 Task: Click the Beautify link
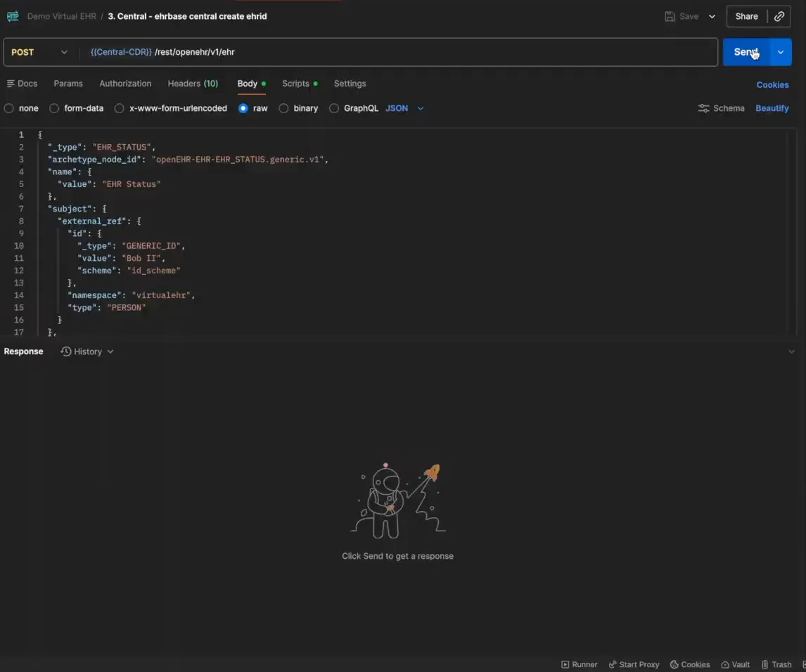[x=772, y=108]
